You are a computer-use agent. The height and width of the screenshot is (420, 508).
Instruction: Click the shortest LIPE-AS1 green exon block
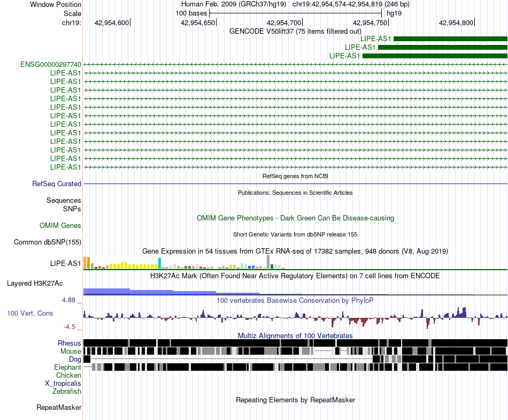tap(450, 39)
